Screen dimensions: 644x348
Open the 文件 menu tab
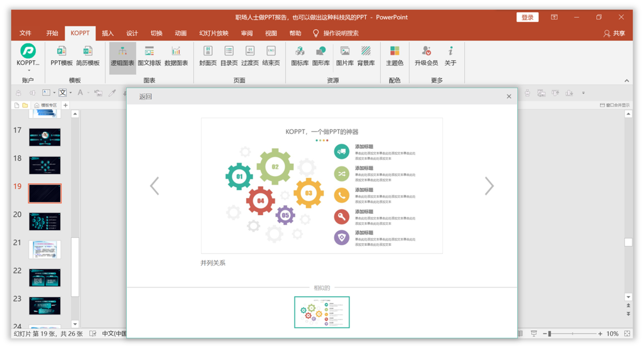tap(25, 33)
